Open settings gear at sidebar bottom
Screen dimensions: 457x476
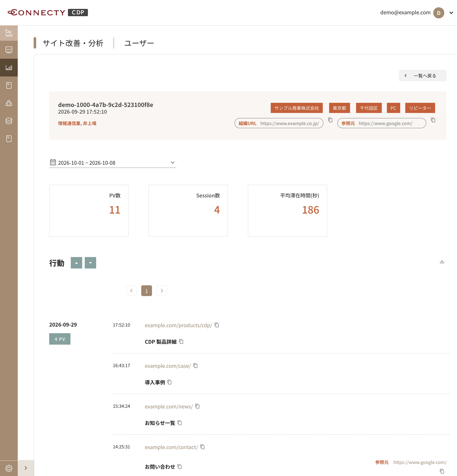[x=9, y=468]
